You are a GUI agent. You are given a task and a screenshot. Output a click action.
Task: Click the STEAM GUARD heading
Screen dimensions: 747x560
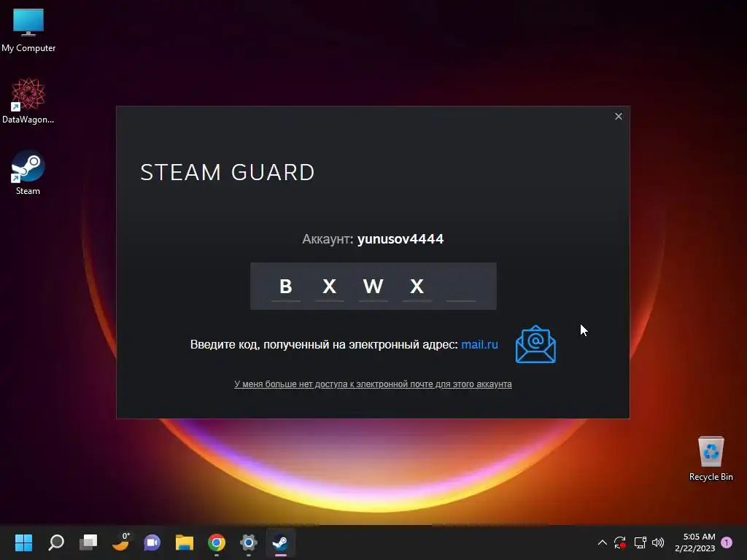click(228, 172)
